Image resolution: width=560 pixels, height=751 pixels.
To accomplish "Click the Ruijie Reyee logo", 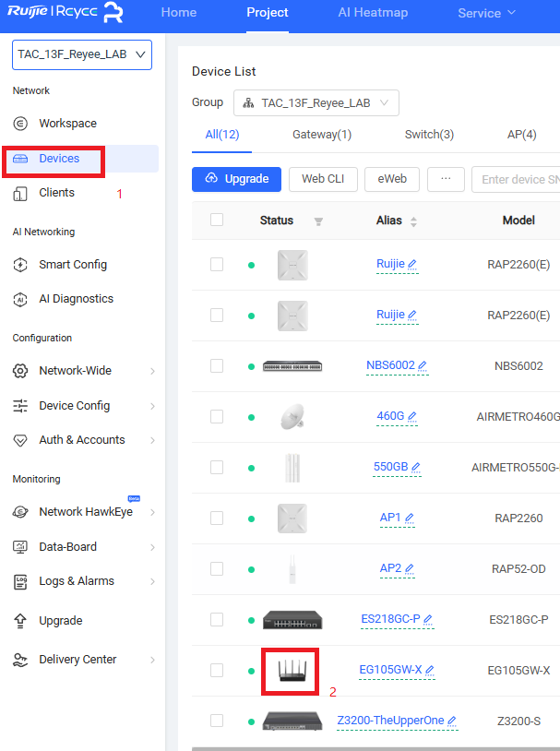I will tap(66, 12).
